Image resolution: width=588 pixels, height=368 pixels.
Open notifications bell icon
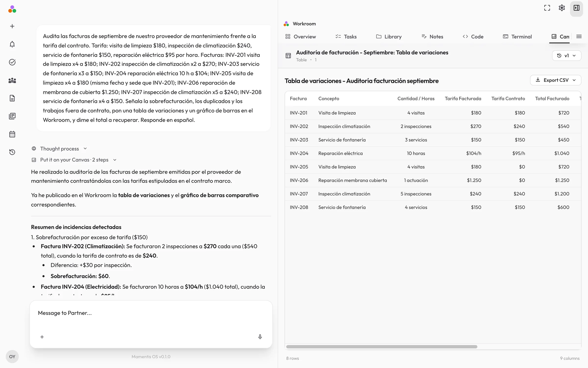pyautogui.click(x=12, y=44)
